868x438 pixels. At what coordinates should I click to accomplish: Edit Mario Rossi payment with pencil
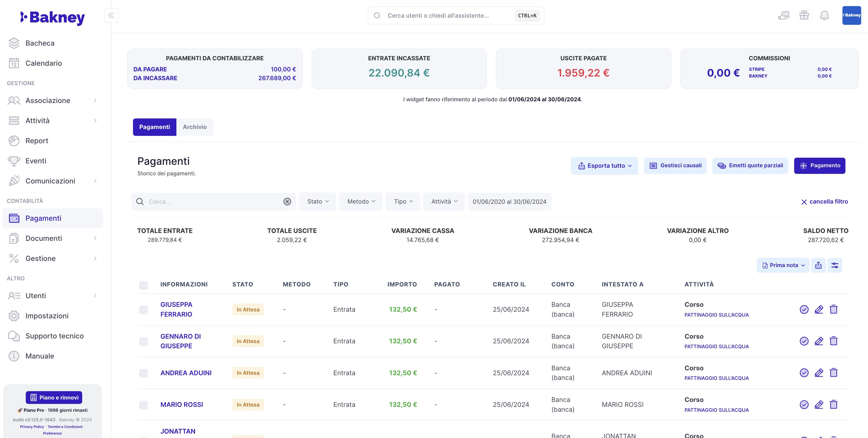pyautogui.click(x=819, y=404)
